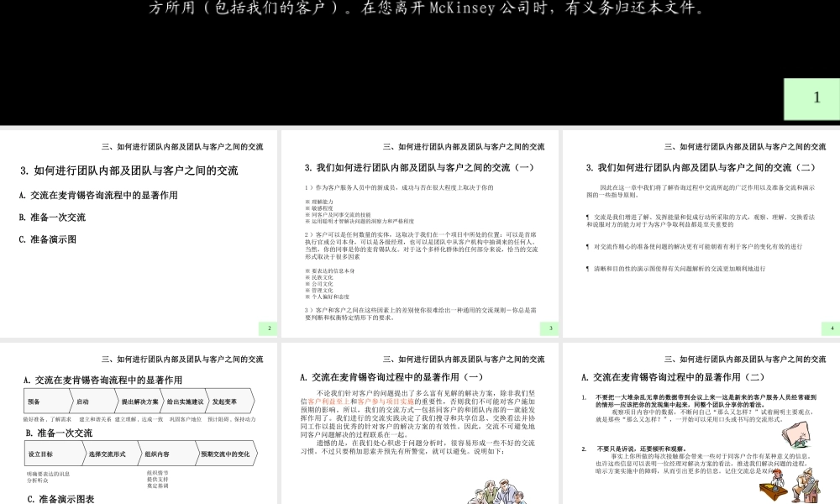Click the envelope clipart on the bottom-right slide
The height and width of the screenshot is (504, 840).
click(795, 435)
